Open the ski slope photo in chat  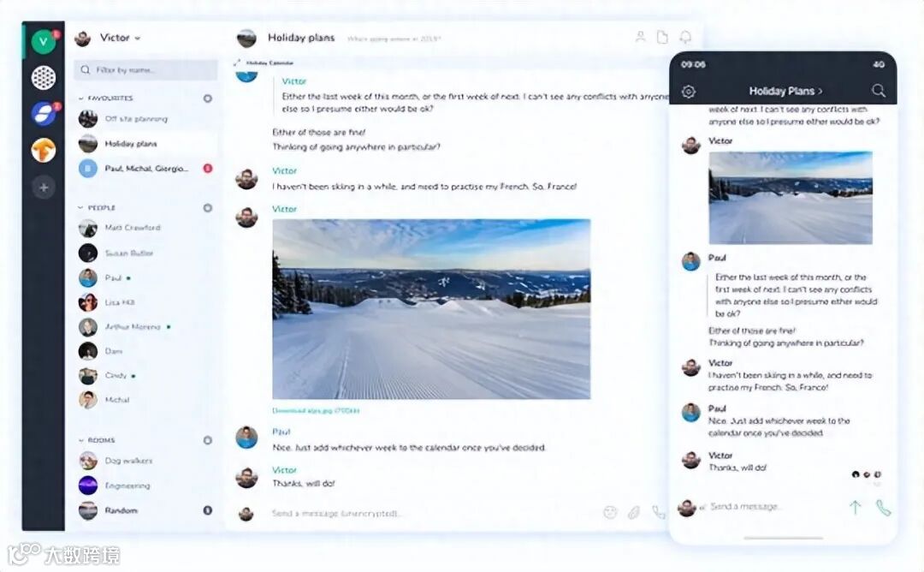coord(431,309)
